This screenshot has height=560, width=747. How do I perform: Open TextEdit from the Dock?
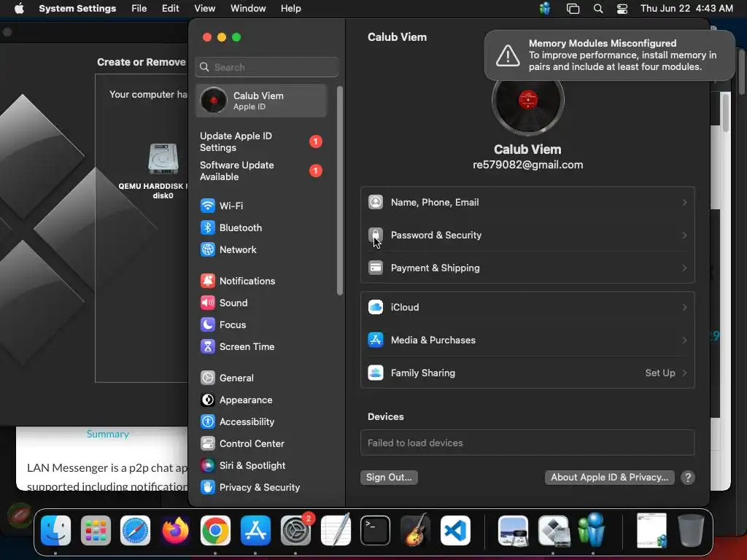coord(336,529)
